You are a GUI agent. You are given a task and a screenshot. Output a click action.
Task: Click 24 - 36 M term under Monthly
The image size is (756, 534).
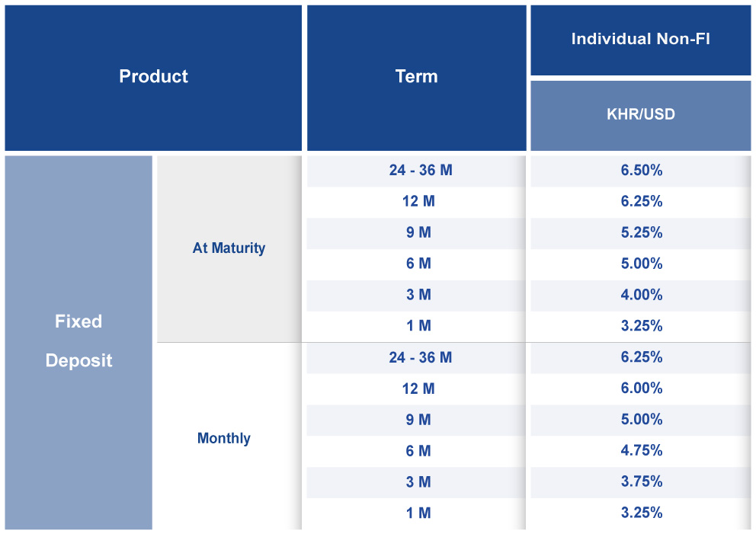[420, 358]
